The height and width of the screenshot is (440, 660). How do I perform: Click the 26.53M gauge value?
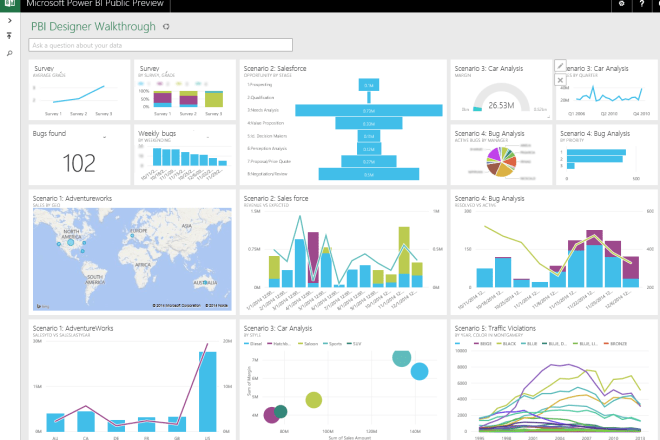click(x=501, y=105)
